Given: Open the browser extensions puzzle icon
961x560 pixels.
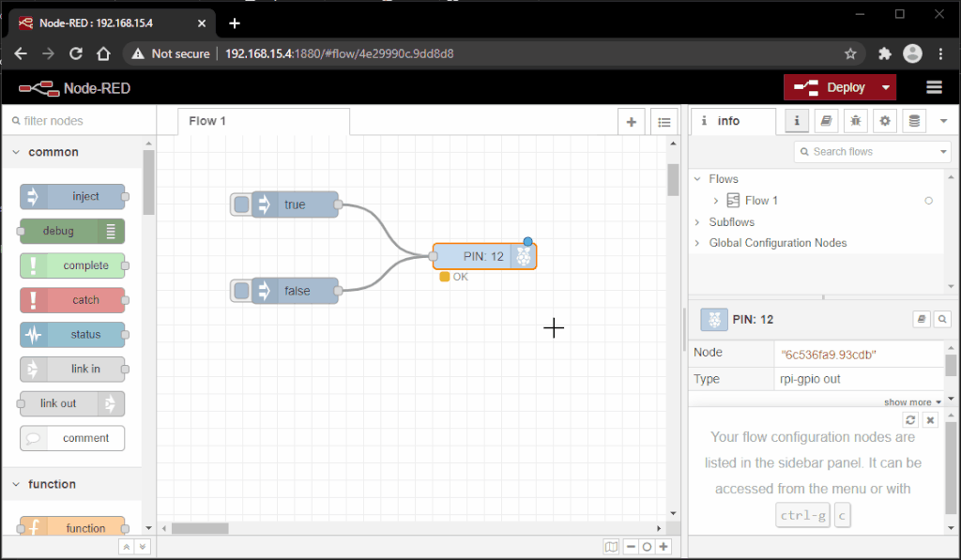Looking at the screenshot, I should tap(884, 53).
